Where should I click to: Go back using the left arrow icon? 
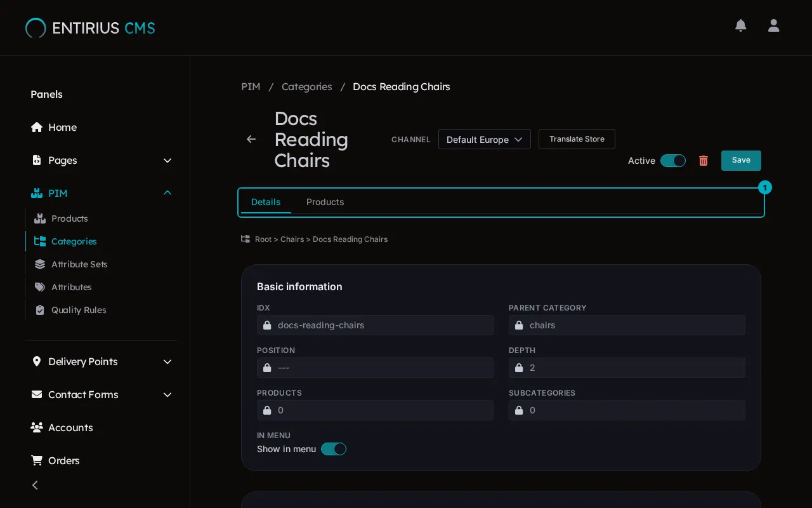251,139
